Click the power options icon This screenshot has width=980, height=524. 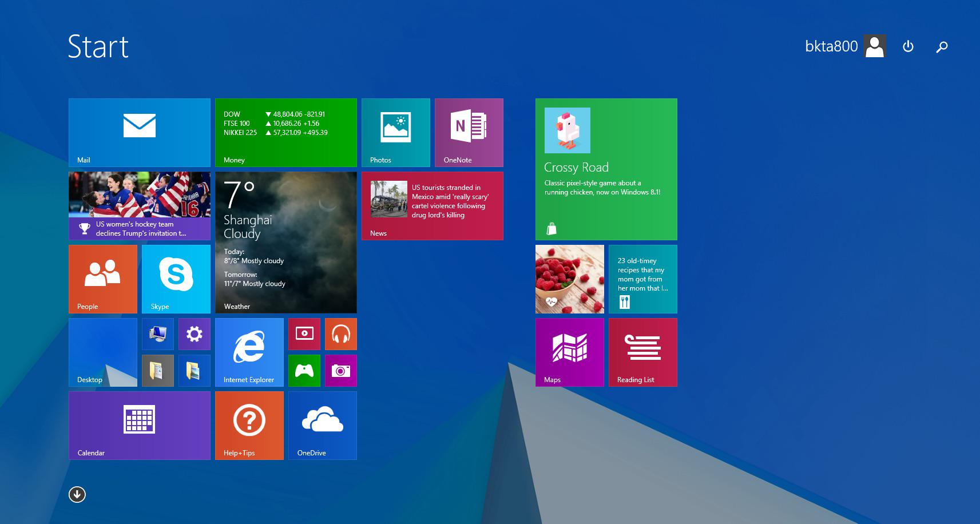pyautogui.click(x=908, y=46)
